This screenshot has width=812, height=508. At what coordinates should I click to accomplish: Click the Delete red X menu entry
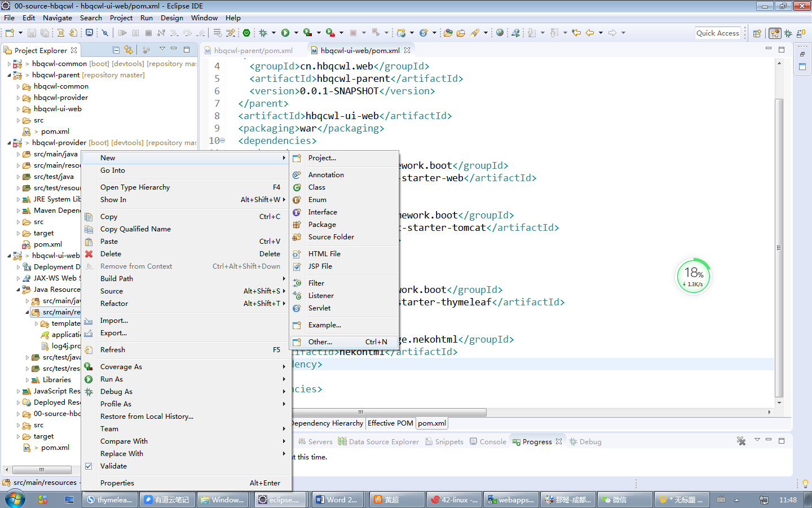186,254
